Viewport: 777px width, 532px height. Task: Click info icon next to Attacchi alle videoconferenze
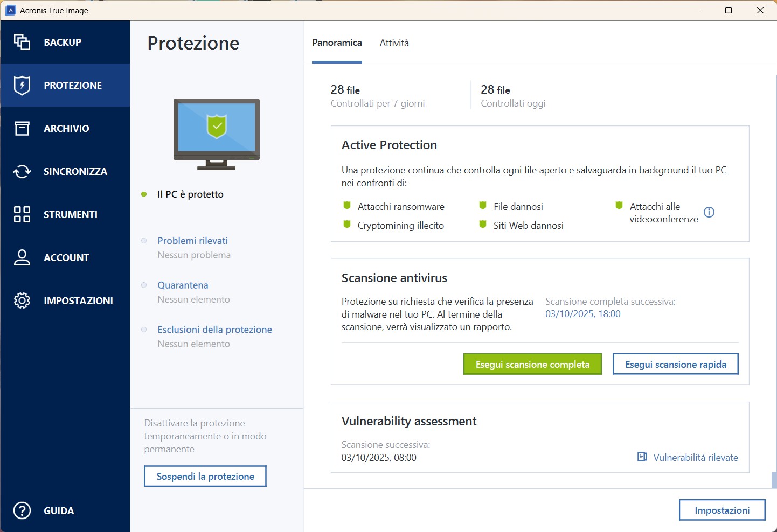pos(709,212)
